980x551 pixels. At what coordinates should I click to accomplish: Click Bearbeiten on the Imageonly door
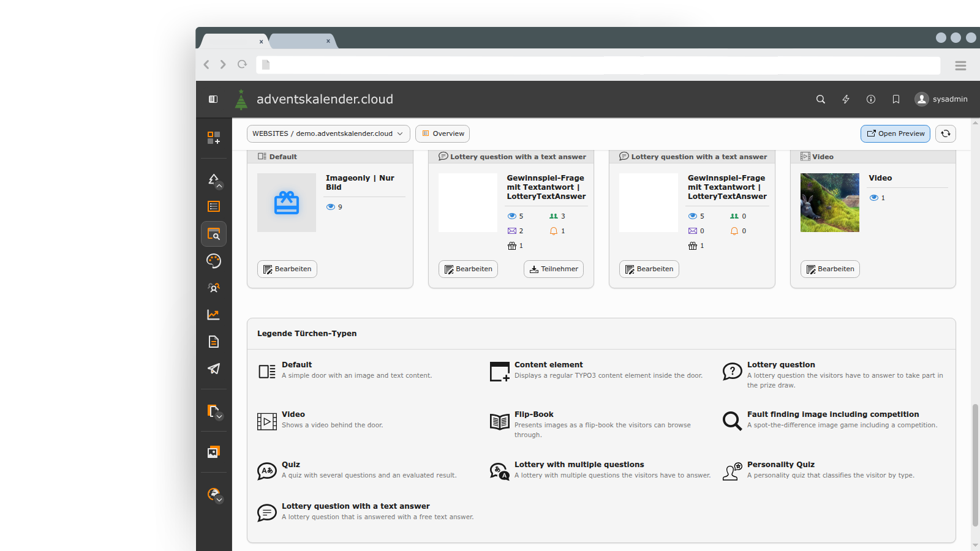(287, 269)
